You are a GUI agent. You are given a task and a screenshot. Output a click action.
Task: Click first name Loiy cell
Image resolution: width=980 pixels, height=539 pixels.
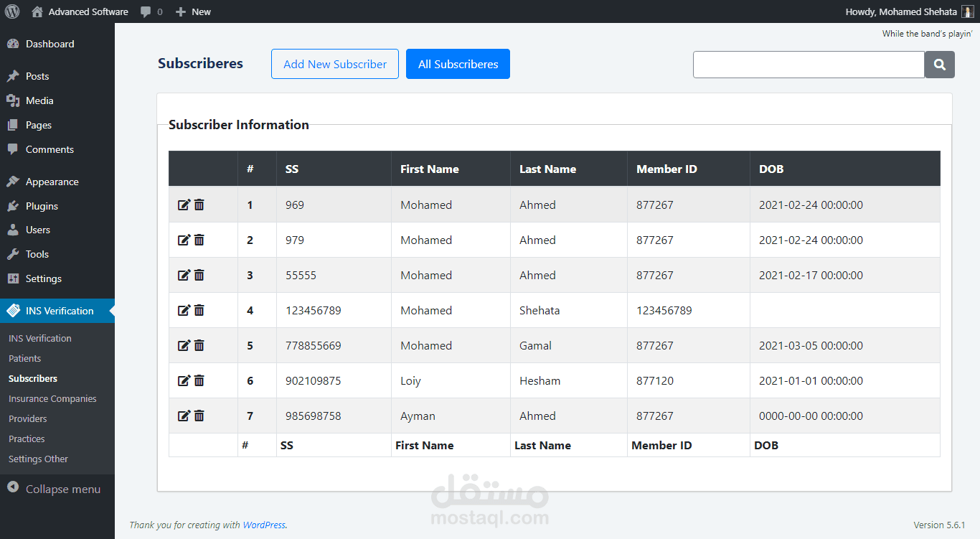tap(411, 381)
